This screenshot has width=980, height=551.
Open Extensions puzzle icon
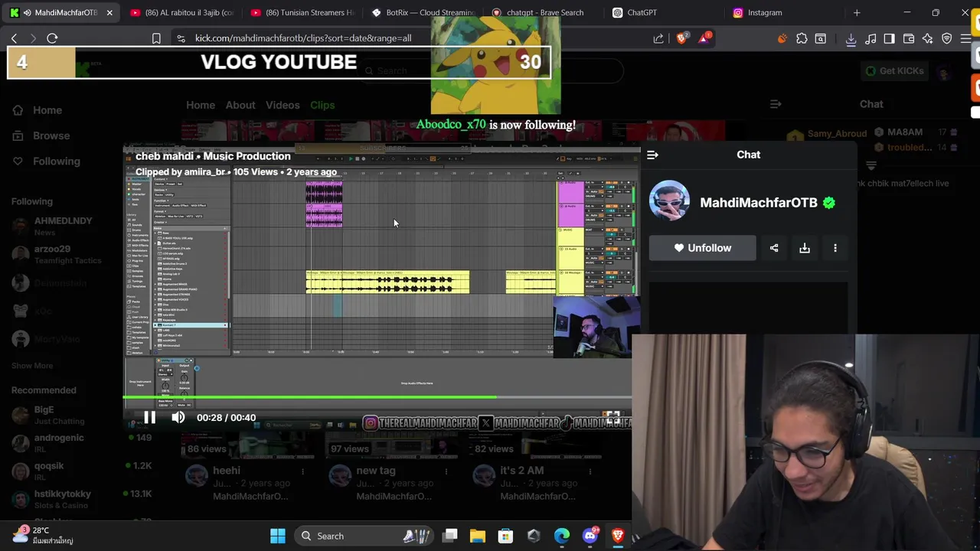802,38
